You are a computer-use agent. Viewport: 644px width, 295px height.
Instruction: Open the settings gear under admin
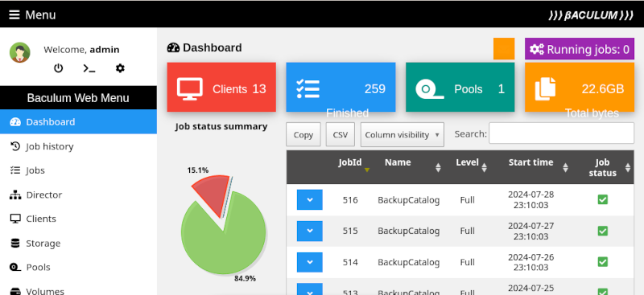pyautogui.click(x=120, y=68)
